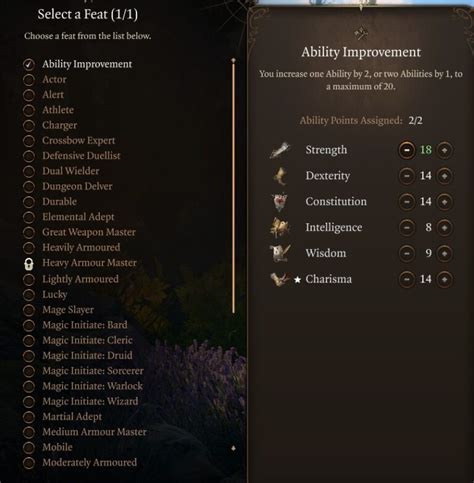The height and width of the screenshot is (483, 474).
Task: Select the Alert feat radio button
Action: (29, 95)
